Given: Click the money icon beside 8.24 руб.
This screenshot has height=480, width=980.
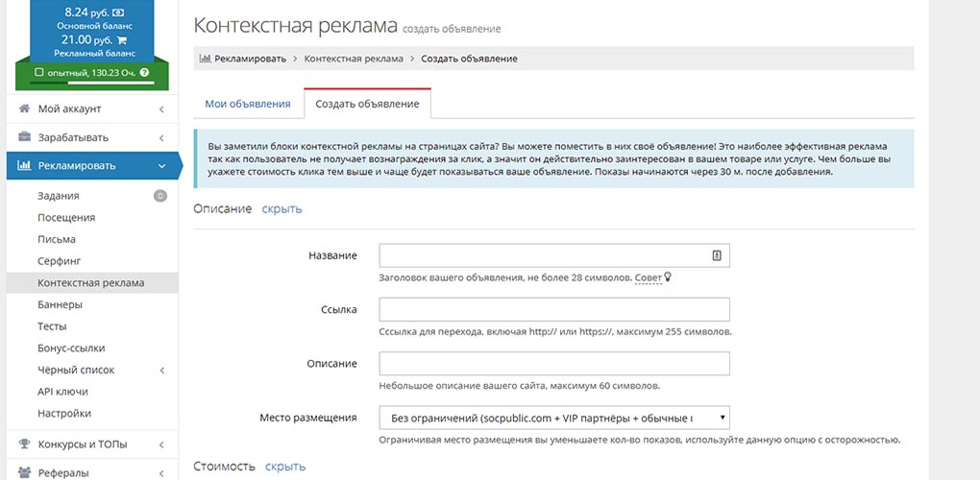Looking at the screenshot, I should coord(119,12).
